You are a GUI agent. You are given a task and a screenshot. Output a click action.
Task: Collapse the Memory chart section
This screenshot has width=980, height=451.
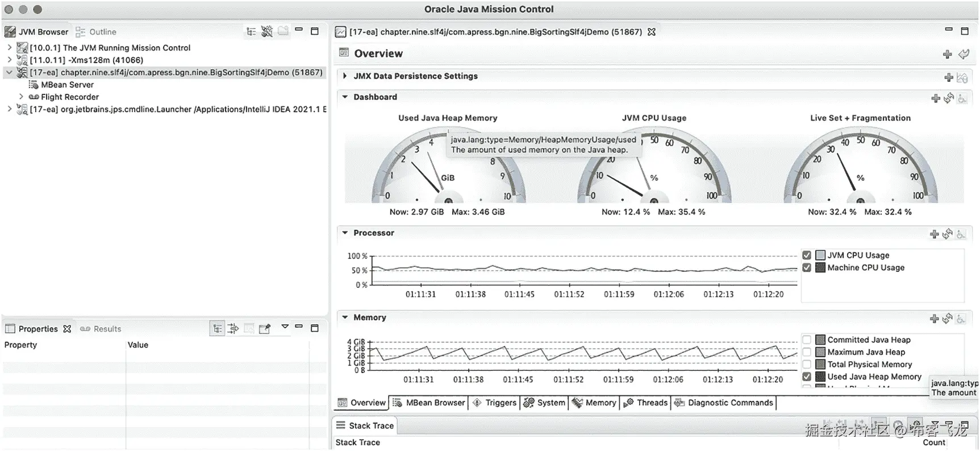pos(345,318)
